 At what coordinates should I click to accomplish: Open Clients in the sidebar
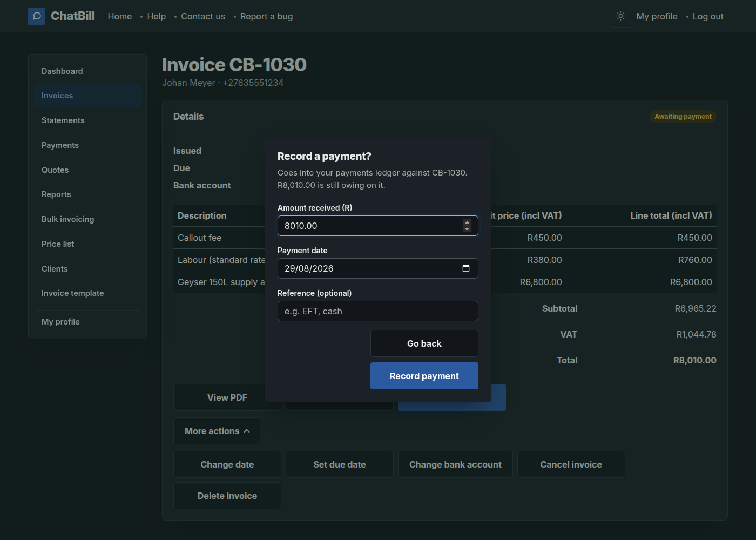tap(87, 269)
